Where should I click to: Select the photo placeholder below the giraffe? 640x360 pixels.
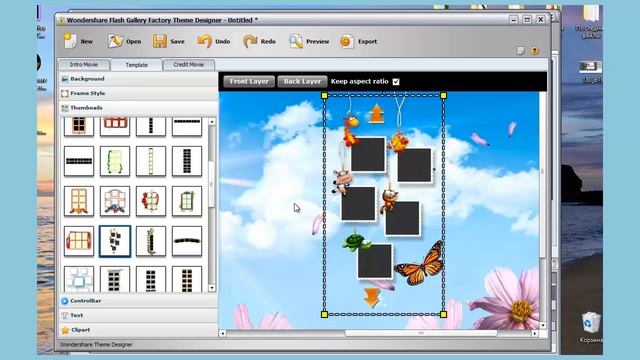(x=368, y=154)
